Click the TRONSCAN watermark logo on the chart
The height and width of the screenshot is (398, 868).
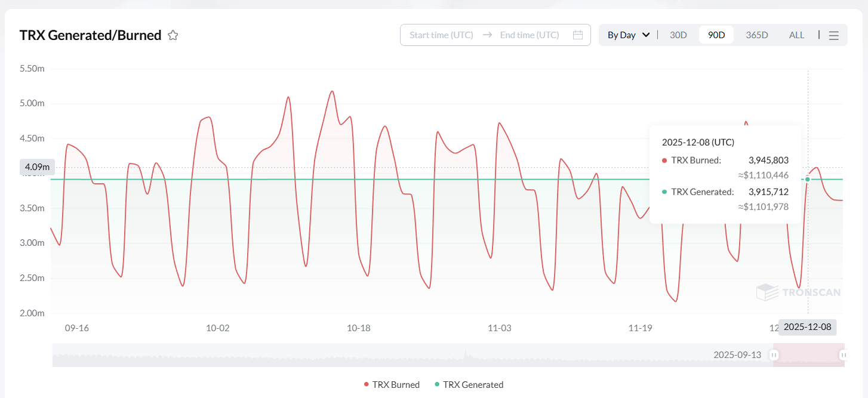click(798, 292)
